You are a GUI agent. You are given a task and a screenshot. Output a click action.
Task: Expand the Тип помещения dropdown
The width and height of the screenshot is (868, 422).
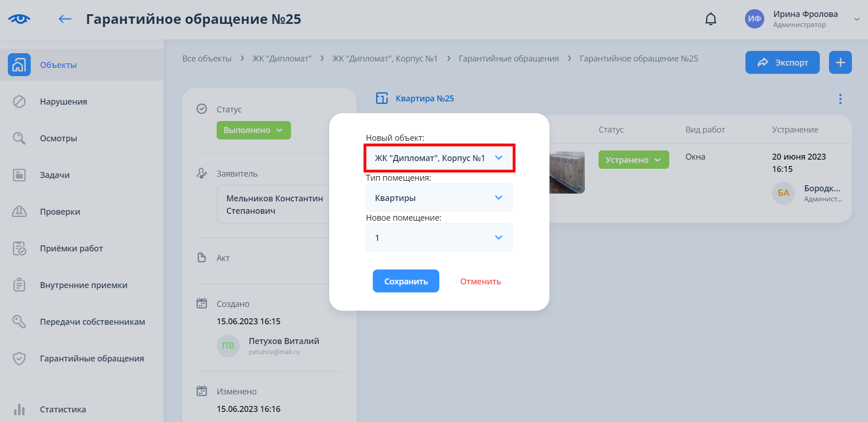click(439, 198)
